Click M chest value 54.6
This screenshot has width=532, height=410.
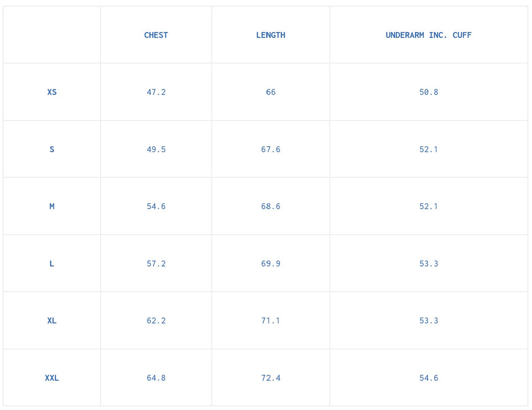pos(156,206)
